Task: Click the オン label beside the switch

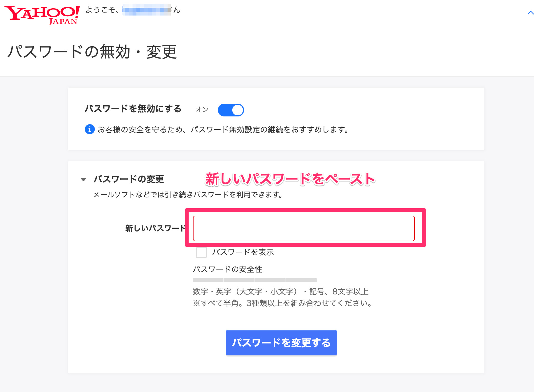Action: pyautogui.click(x=202, y=110)
